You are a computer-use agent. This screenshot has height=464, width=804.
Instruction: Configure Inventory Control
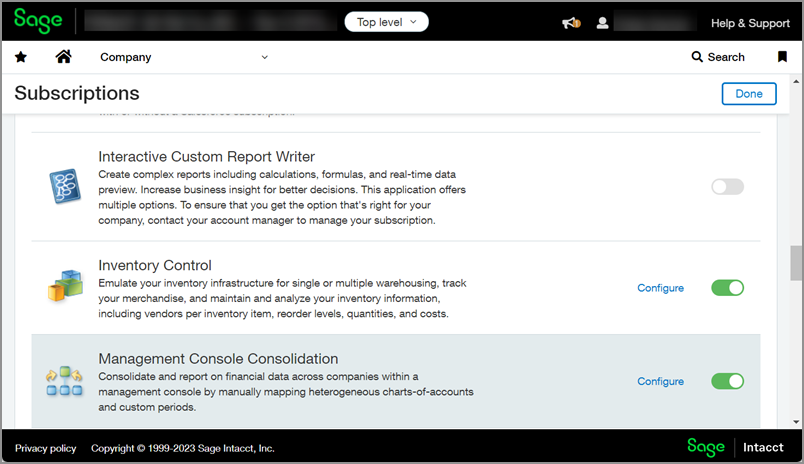click(660, 288)
